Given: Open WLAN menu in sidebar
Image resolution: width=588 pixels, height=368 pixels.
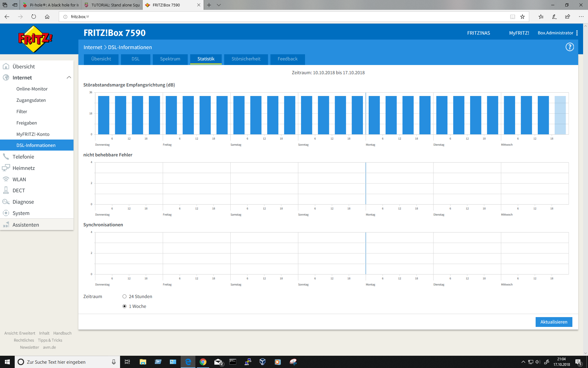Looking at the screenshot, I should (x=19, y=179).
